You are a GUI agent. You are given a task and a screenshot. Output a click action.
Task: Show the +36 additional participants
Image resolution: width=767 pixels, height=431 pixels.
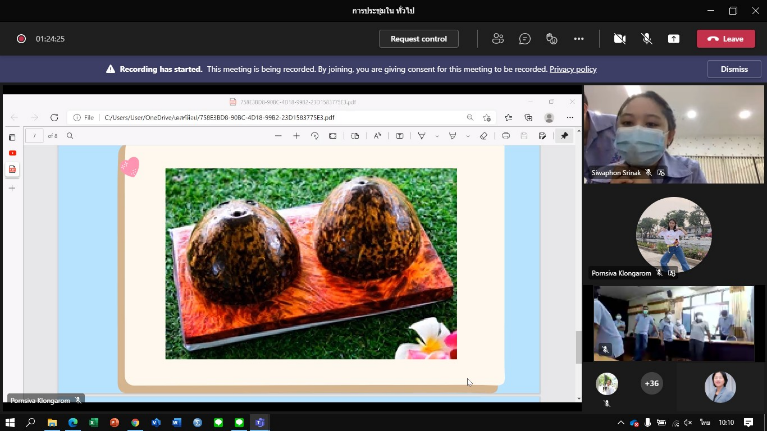pos(652,384)
